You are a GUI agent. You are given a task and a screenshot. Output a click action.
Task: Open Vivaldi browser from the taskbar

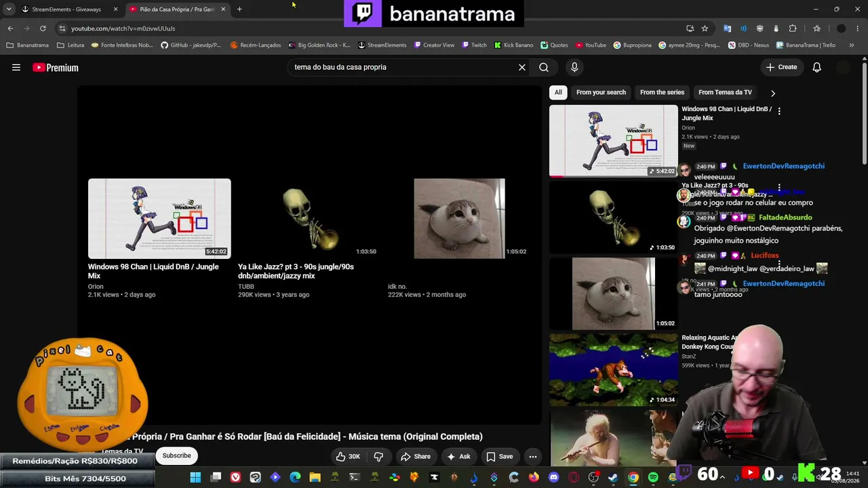(x=235, y=477)
